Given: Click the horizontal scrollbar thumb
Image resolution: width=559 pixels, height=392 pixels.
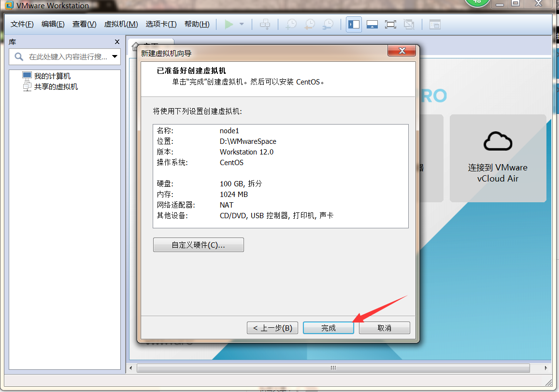Looking at the screenshot, I should point(333,368).
